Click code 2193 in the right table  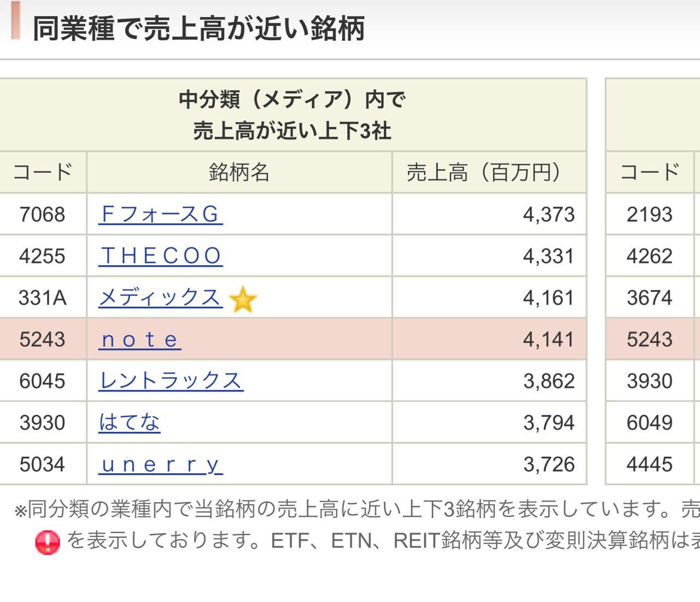click(x=650, y=214)
